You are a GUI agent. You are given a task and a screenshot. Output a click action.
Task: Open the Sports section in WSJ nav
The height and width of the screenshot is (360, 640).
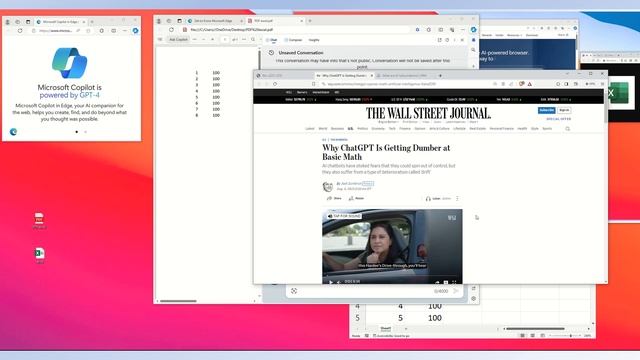547,129
